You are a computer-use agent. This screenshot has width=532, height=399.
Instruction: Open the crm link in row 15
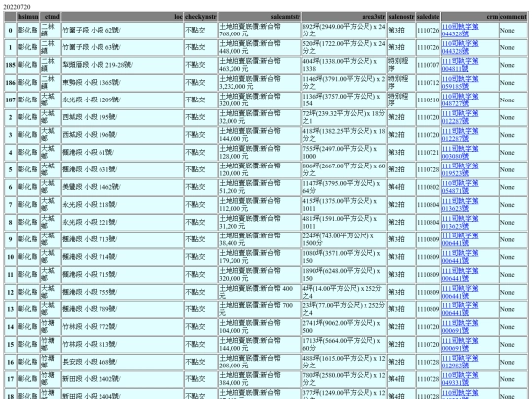click(x=460, y=345)
